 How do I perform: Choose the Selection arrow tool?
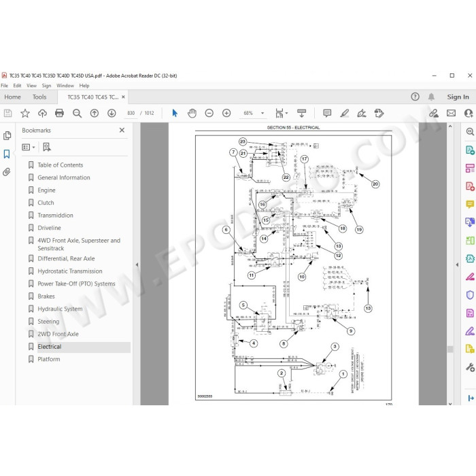[x=175, y=114]
